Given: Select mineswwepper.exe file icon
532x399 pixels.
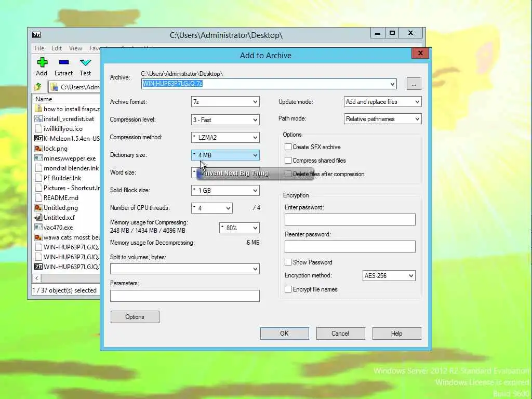Looking at the screenshot, I should [x=38, y=158].
